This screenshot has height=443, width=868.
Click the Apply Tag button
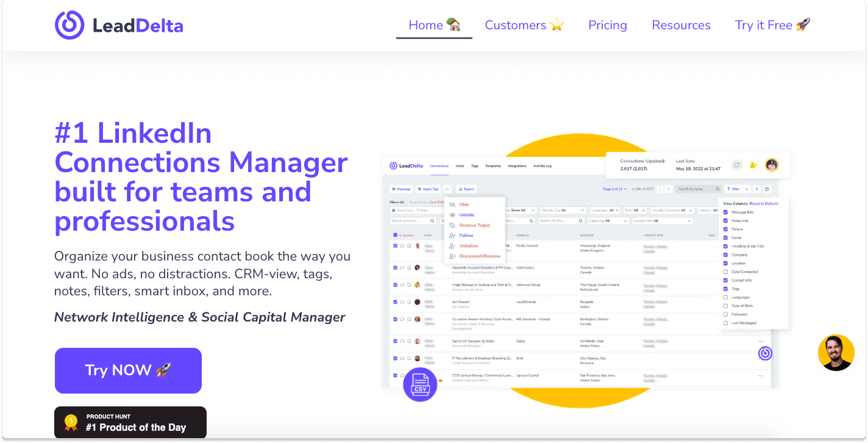pyautogui.click(x=428, y=189)
